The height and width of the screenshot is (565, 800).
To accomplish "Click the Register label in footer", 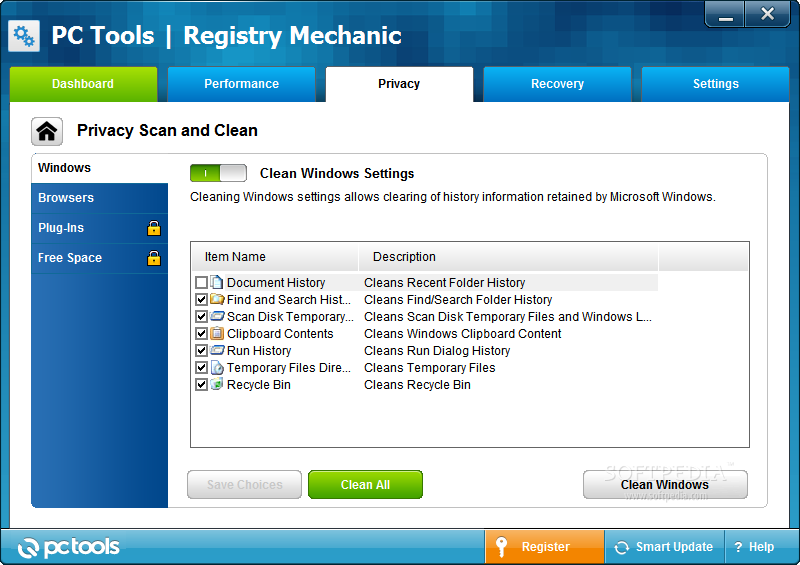I will pos(545,547).
